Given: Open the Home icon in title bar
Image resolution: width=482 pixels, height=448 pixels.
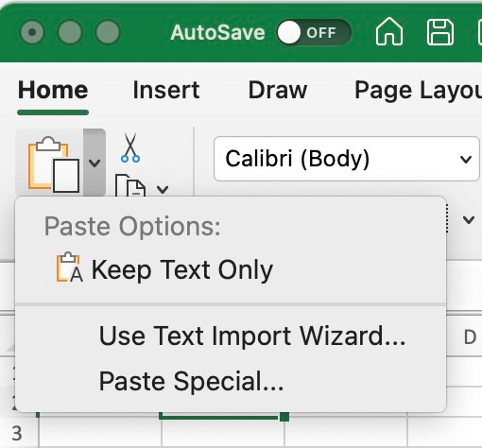Looking at the screenshot, I should 389,31.
